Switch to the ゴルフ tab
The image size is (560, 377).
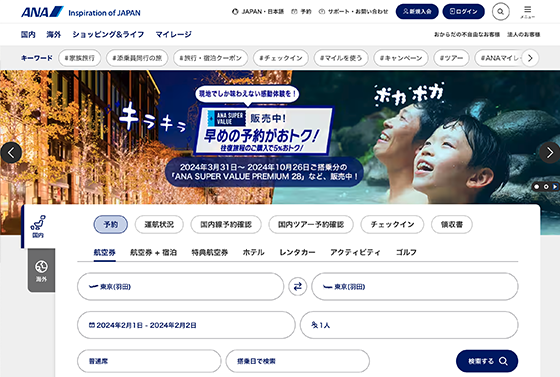tap(406, 252)
